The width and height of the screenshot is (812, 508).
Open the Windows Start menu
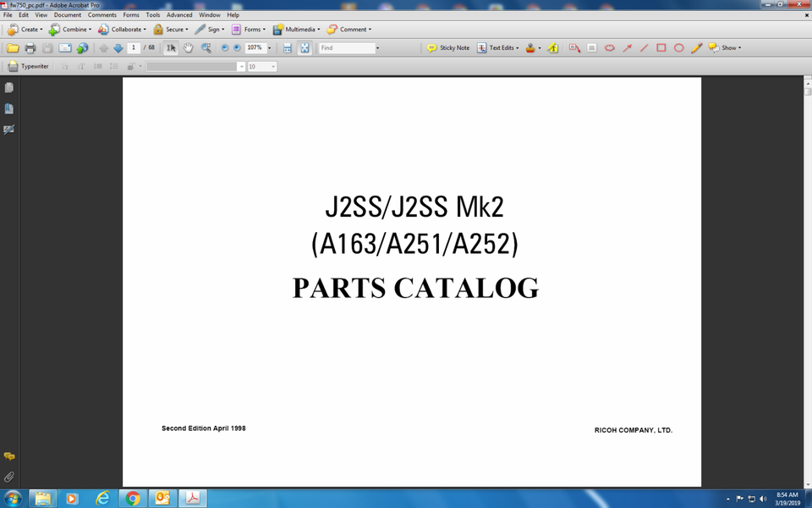tap(13, 499)
